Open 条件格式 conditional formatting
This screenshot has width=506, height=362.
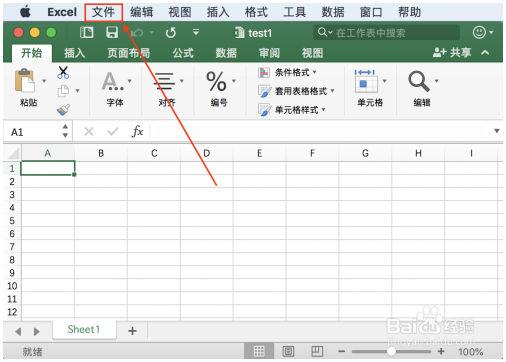(x=287, y=72)
